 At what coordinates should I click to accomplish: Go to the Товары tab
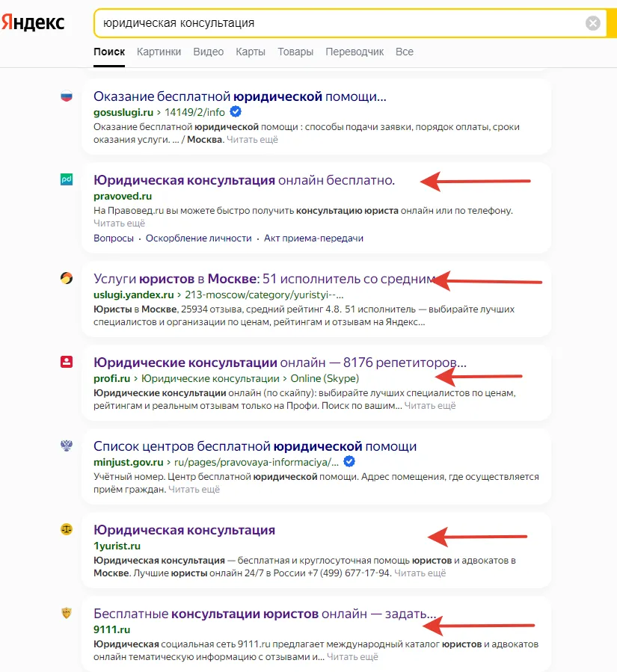(295, 52)
